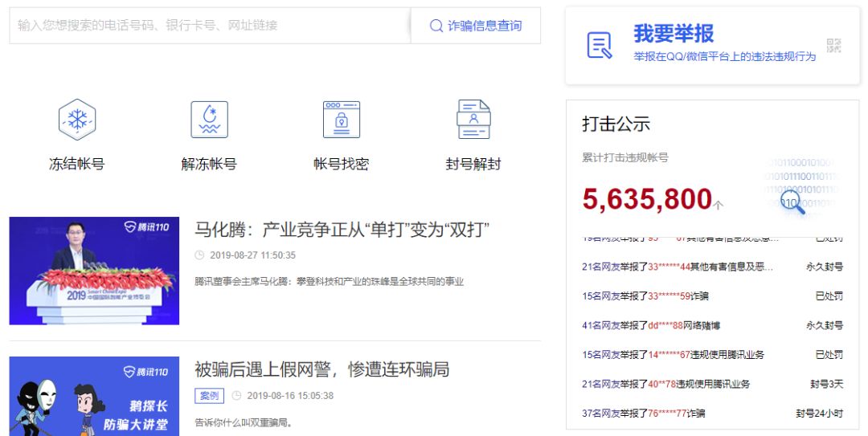Open 封号解封 text link
This screenshot has height=436, width=868.
coord(473,164)
